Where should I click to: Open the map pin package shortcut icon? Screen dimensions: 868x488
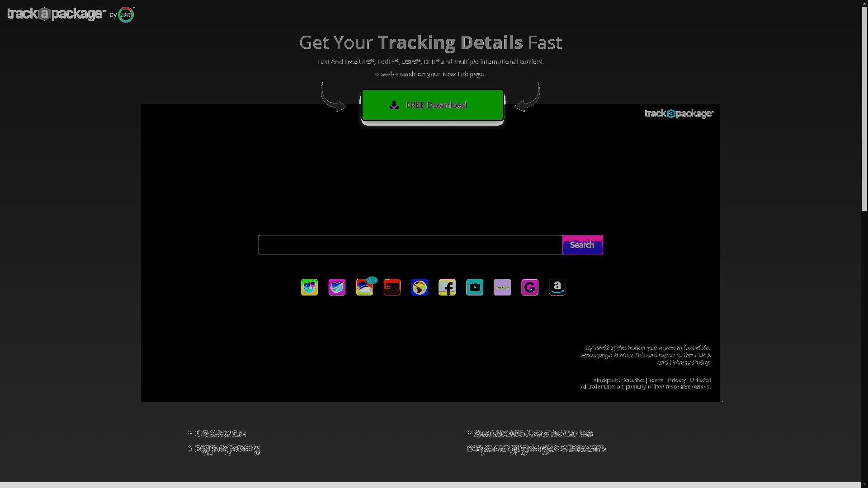coord(310,287)
